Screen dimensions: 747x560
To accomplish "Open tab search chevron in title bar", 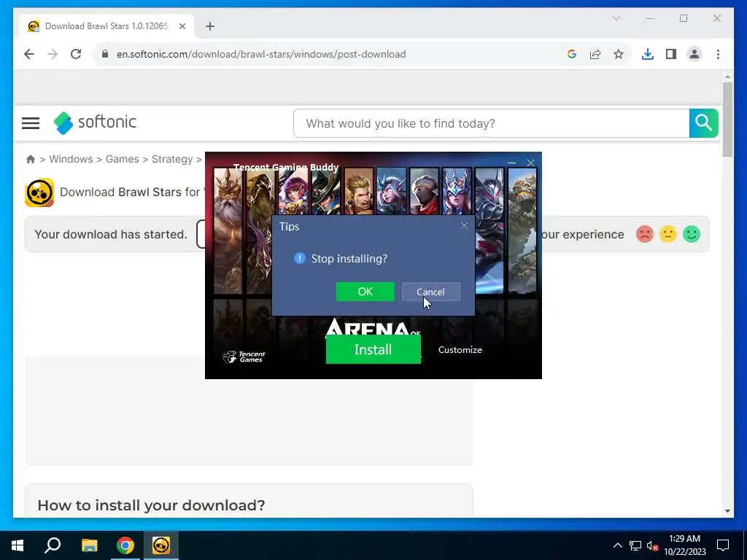I will click(616, 18).
